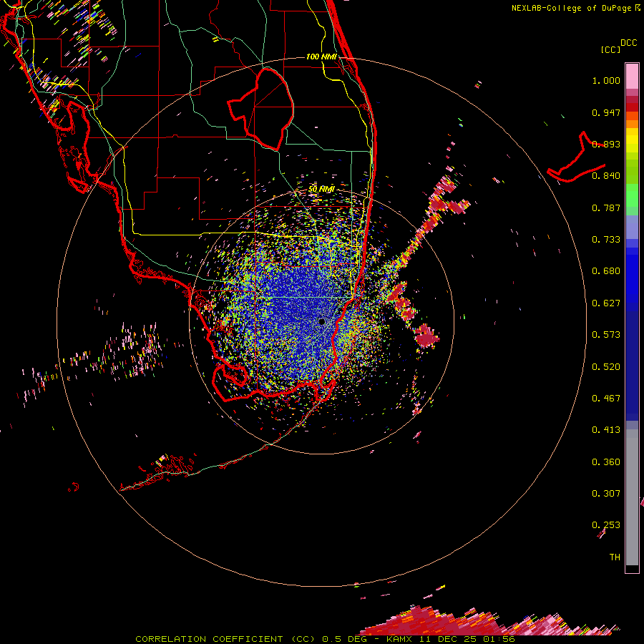644x644 pixels.
Task: Click the 0.627 scale value
Action: pyautogui.click(x=606, y=303)
